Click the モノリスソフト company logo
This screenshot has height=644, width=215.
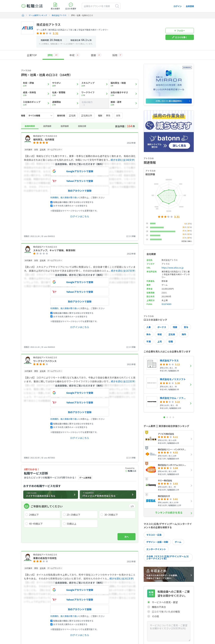click(152, 383)
